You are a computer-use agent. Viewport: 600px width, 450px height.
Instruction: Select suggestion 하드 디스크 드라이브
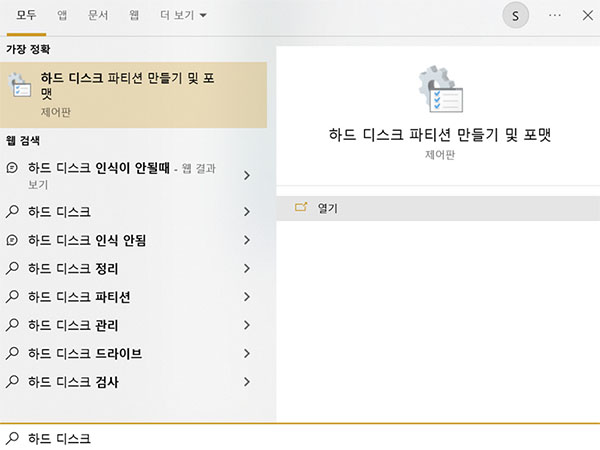[134, 353]
